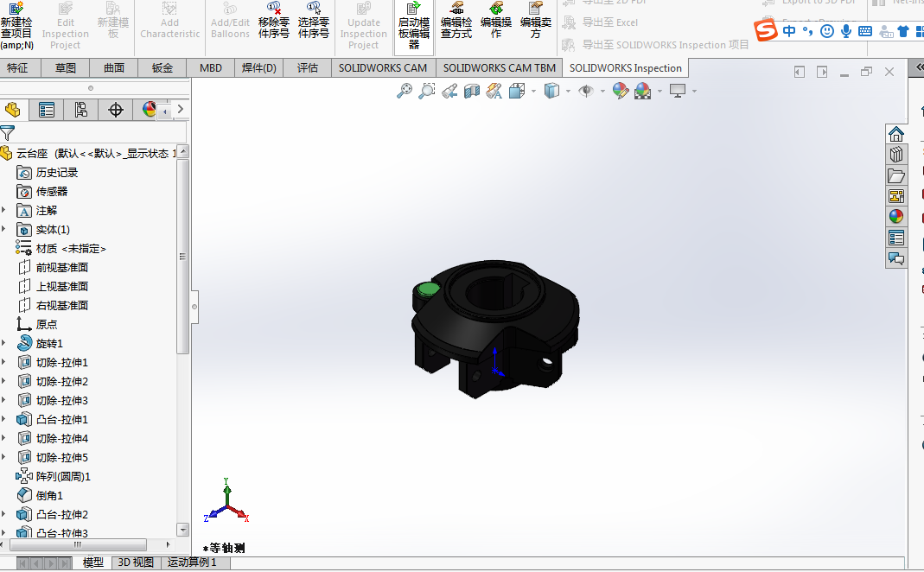The height and width of the screenshot is (572, 924).
Task: Click Dynamic Annotation Views icon
Action: tap(494, 91)
